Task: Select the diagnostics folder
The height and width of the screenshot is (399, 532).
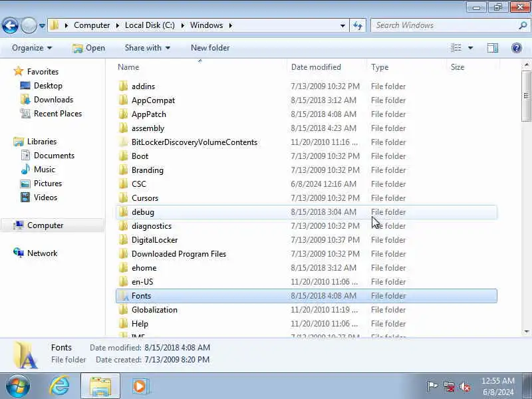Action: 152,226
